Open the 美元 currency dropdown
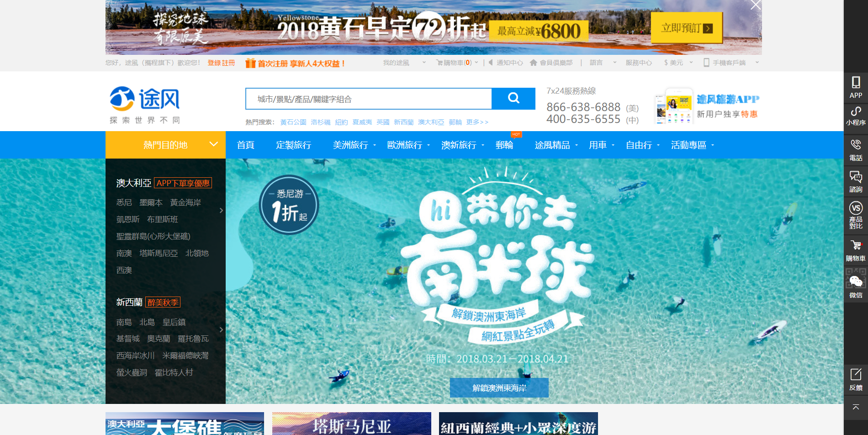Screen dimensions: 868x435 [678, 63]
